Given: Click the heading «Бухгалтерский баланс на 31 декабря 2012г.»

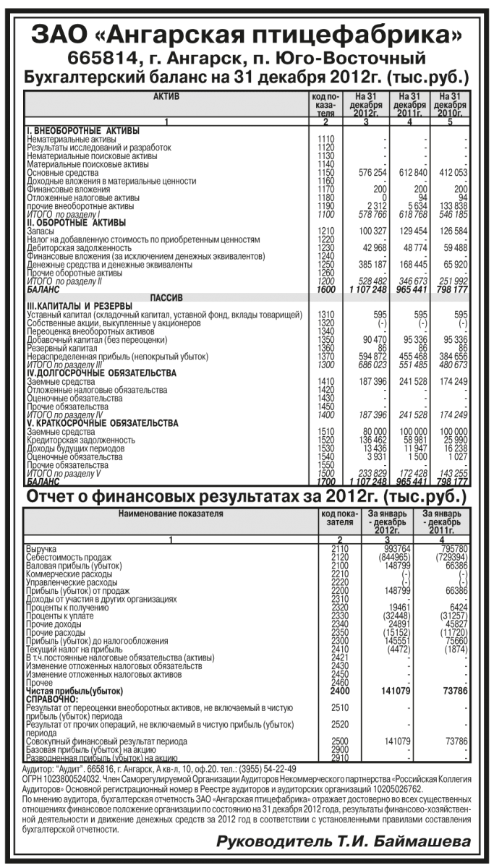Looking at the screenshot, I should coord(246,77).
